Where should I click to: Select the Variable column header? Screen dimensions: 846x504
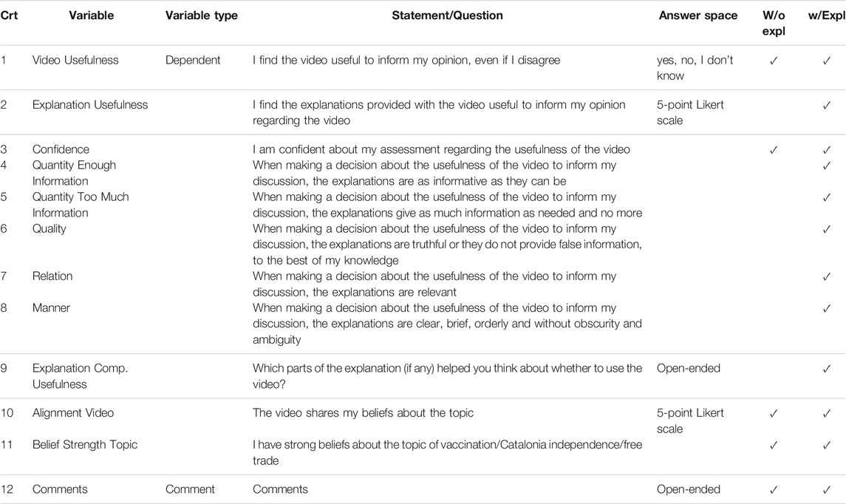(91, 16)
